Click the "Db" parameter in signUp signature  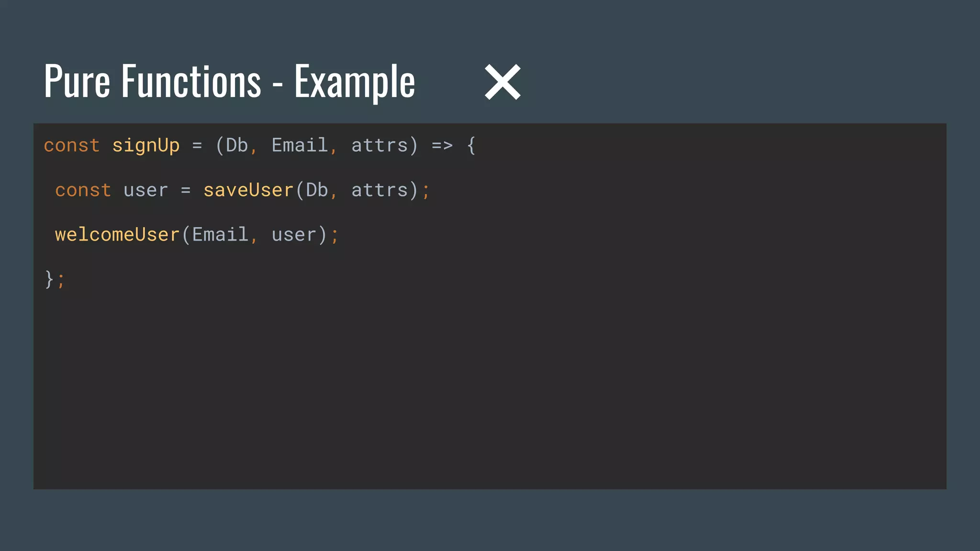237,145
